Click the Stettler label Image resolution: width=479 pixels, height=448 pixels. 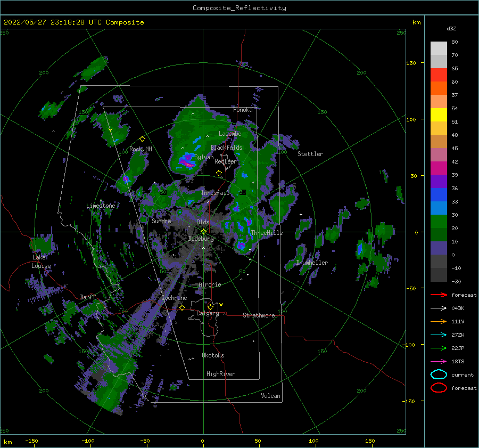[x=310, y=154]
